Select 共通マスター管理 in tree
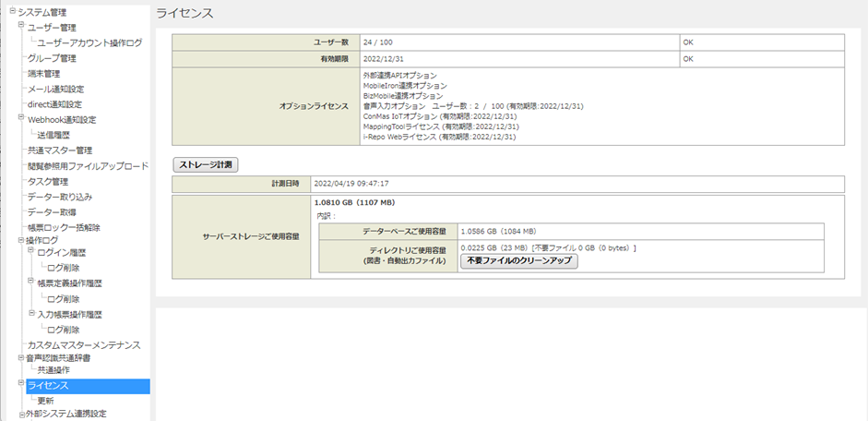This screenshot has width=868, height=421. (59, 150)
